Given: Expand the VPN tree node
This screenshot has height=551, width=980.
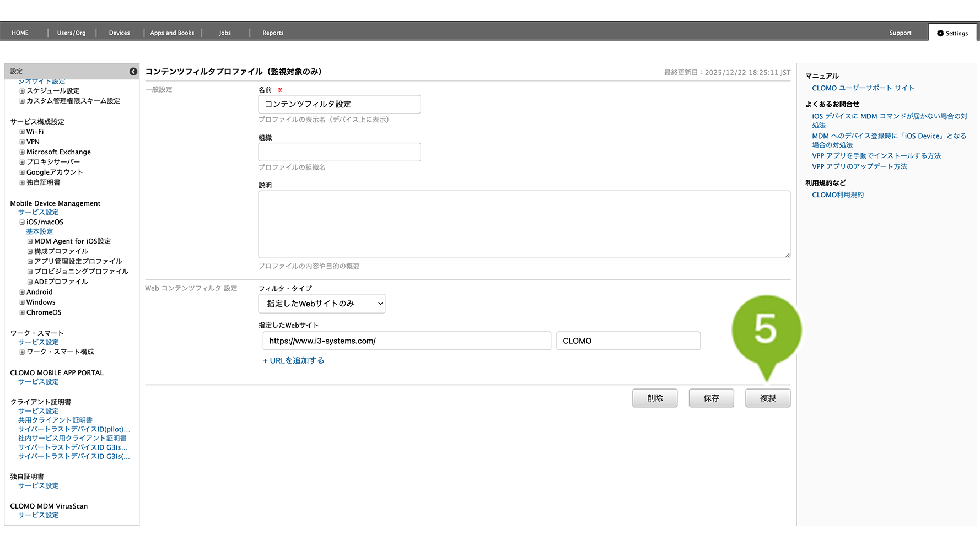Looking at the screenshot, I should click(22, 142).
